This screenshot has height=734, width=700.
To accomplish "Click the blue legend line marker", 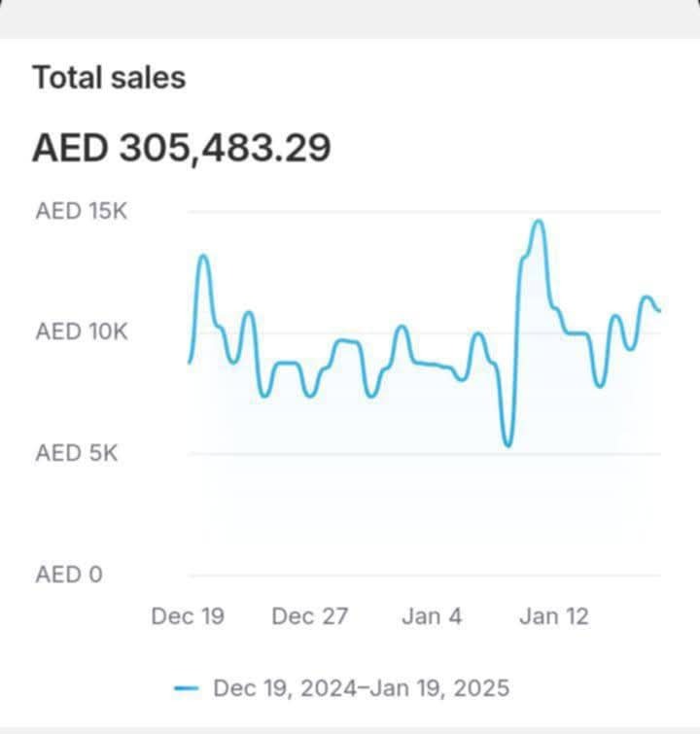I will click(187, 688).
